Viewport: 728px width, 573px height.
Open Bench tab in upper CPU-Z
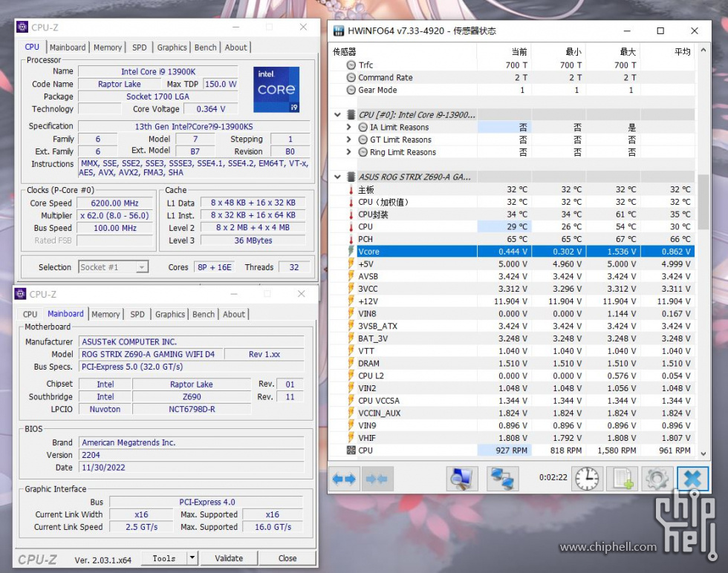click(x=206, y=48)
